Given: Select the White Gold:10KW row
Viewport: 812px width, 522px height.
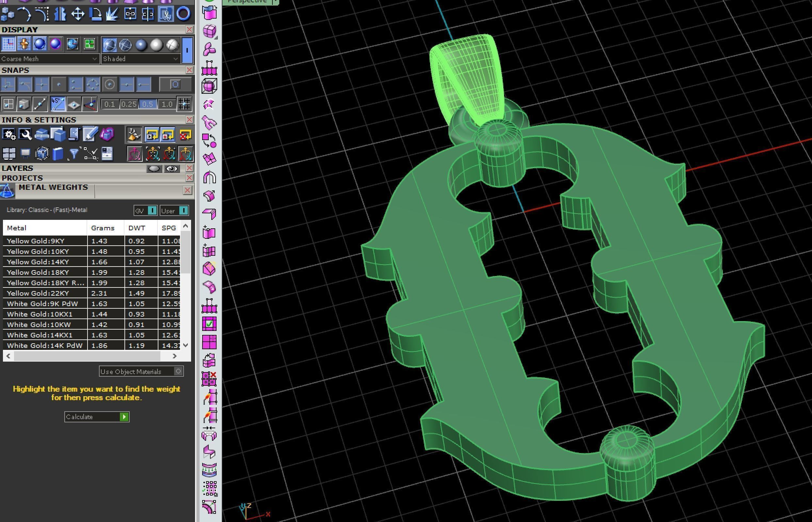Looking at the screenshot, I should (x=91, y=324).
